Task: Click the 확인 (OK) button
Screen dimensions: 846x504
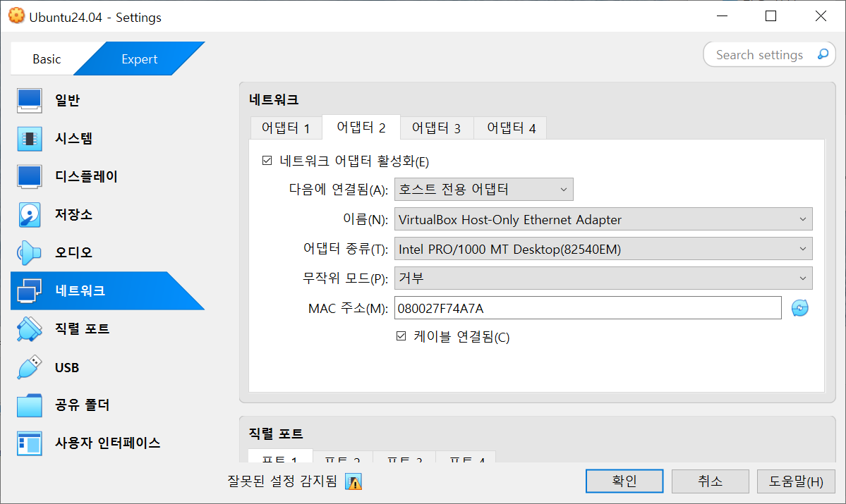Action: click(624, 481)
